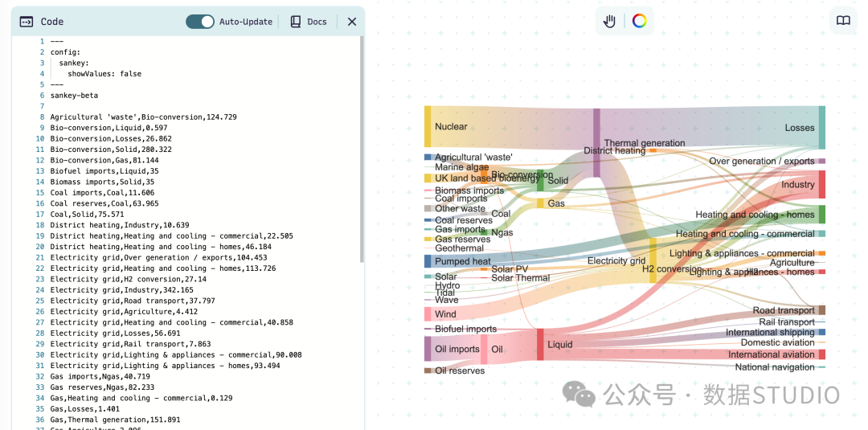The height and width of the screenshot is (430, 868).
Task: Click the Code panel icon
Action: (x=26, y=22)
